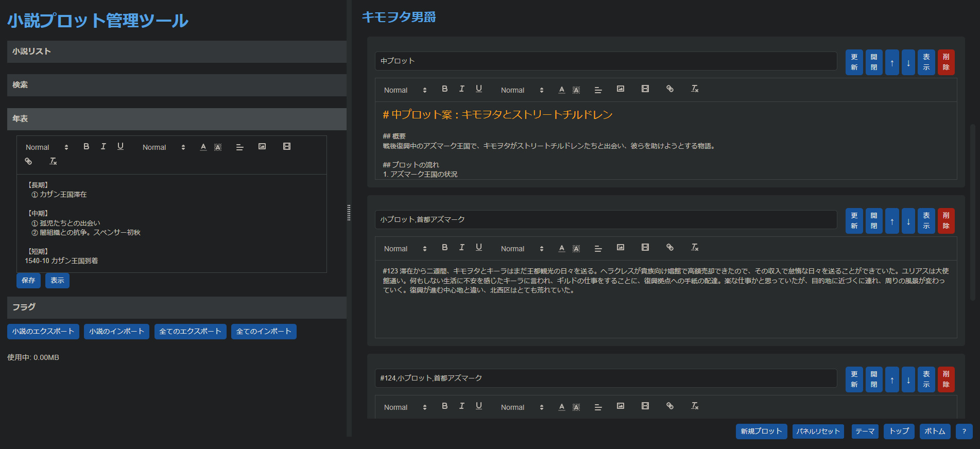Viewport: 980px width, 449px height.
Task: Insert image in the 小プロット,首都アズマーク editor
Action: tap(620, 248)
